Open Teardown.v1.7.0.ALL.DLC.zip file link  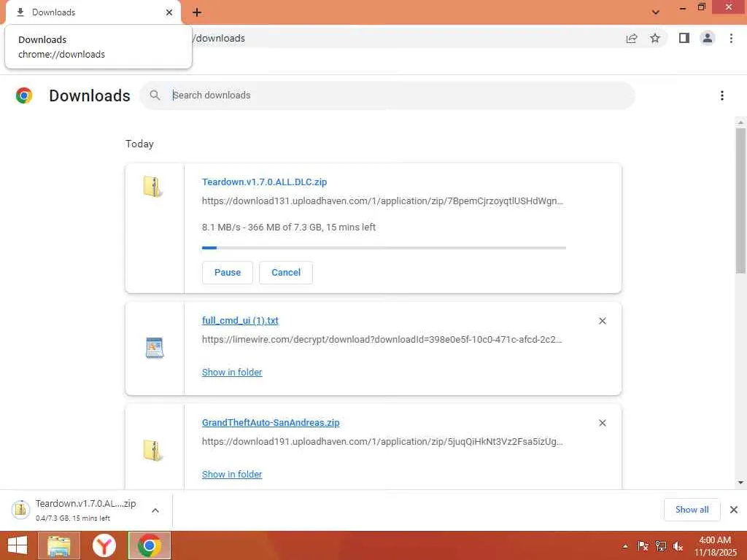(264, 182)
